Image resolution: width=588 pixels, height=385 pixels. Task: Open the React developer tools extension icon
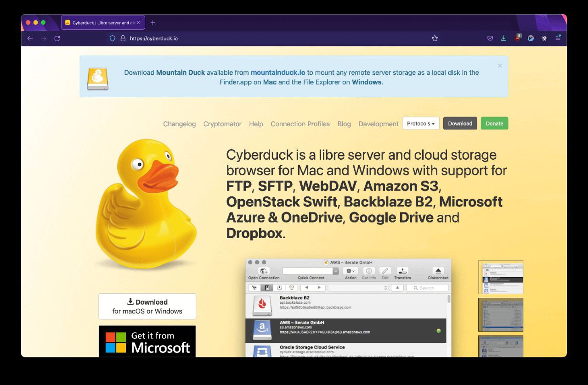544,39
